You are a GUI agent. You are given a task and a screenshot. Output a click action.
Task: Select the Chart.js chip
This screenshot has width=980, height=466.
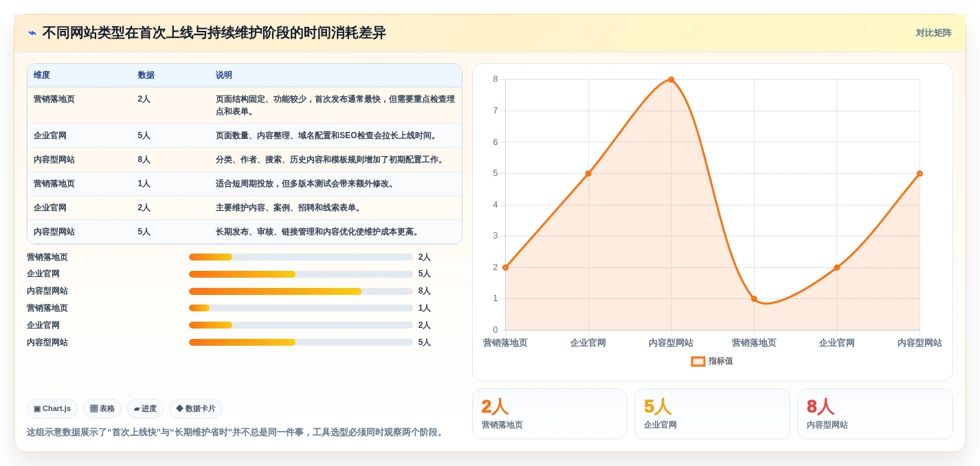pos(52,408)
